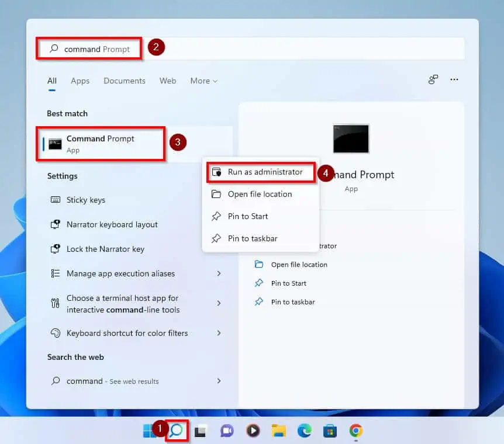Open Task View from taskbar
Image resolution: width=504 pixels, height=444 pixels.
click(x=201, y=431)
